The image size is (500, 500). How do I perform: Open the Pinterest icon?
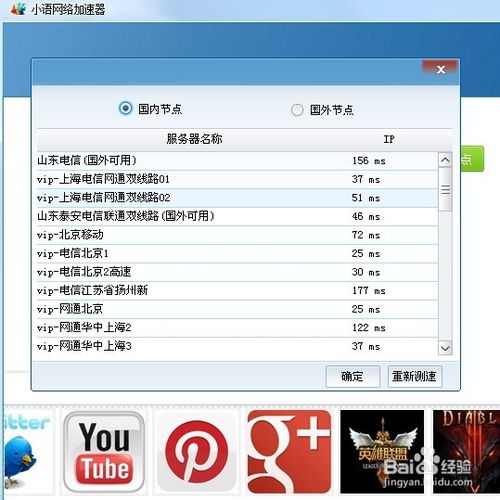tap(197, 452)
